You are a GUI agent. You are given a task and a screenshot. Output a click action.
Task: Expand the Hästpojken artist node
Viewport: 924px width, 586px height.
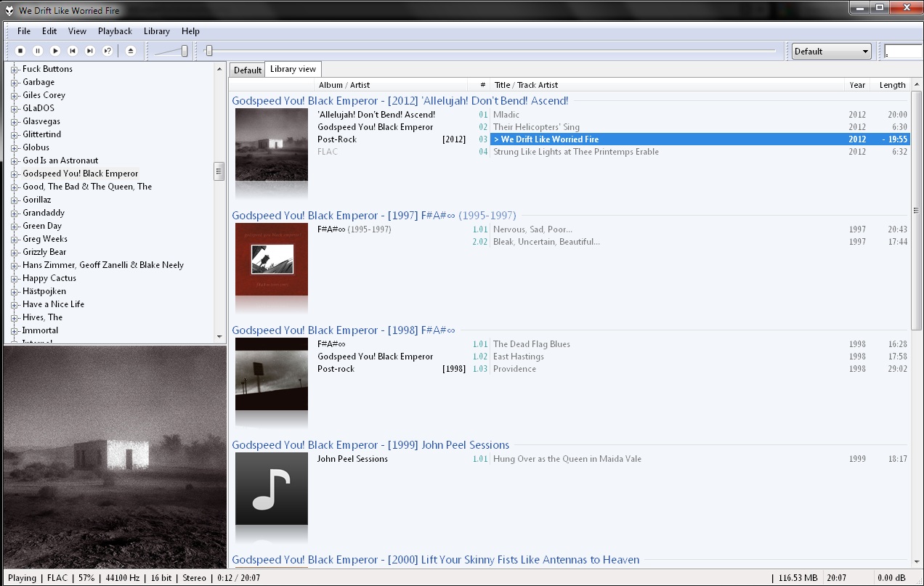[x=16, y=291]
